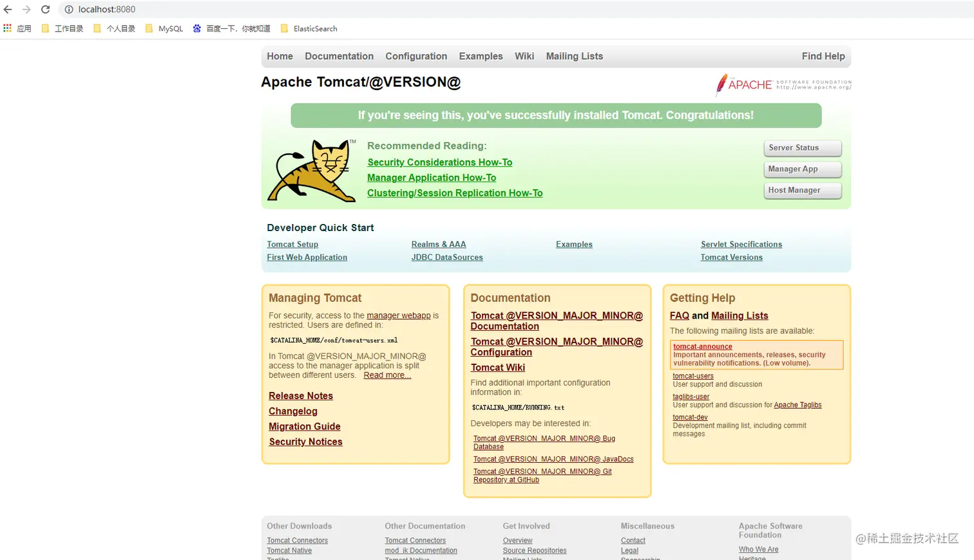Click the Tomcat cat logo
The height and width of the screenshot is (560, 974).
pyautogui.click(x=312, y=171)
